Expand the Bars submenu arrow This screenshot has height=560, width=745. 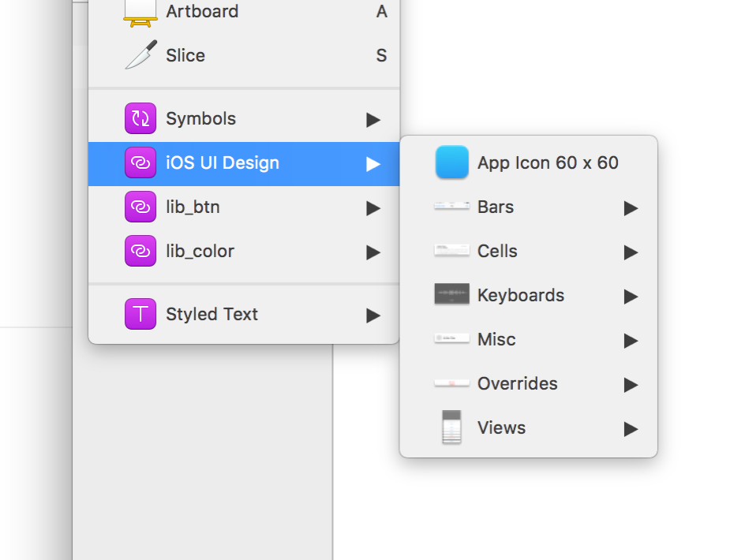pyautogui.click(x=631, y=207)
